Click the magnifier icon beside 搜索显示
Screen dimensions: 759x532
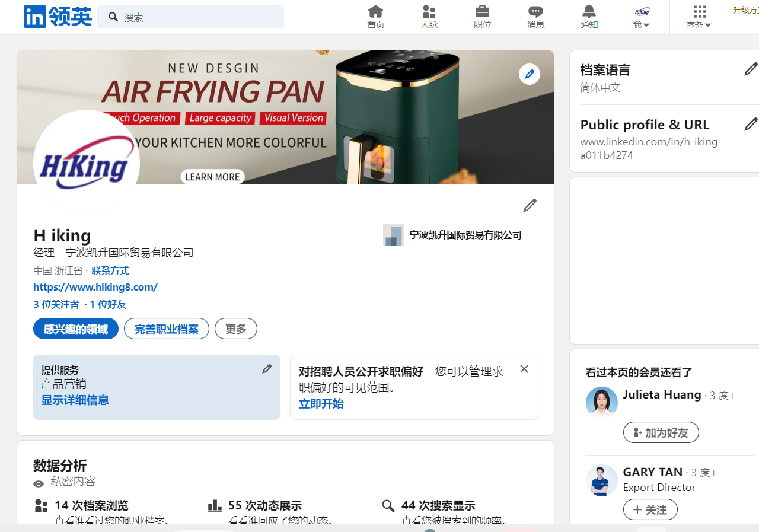click(x=388, y=506)
